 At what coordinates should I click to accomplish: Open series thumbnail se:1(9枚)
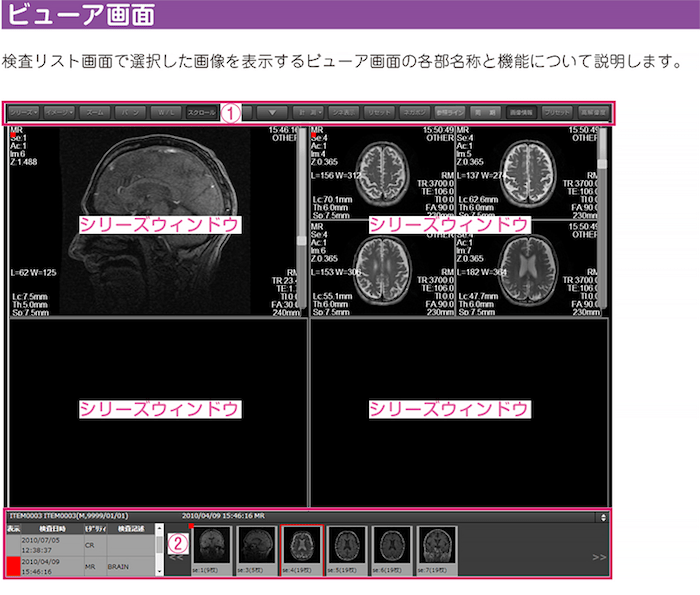(x=212, y=549)
